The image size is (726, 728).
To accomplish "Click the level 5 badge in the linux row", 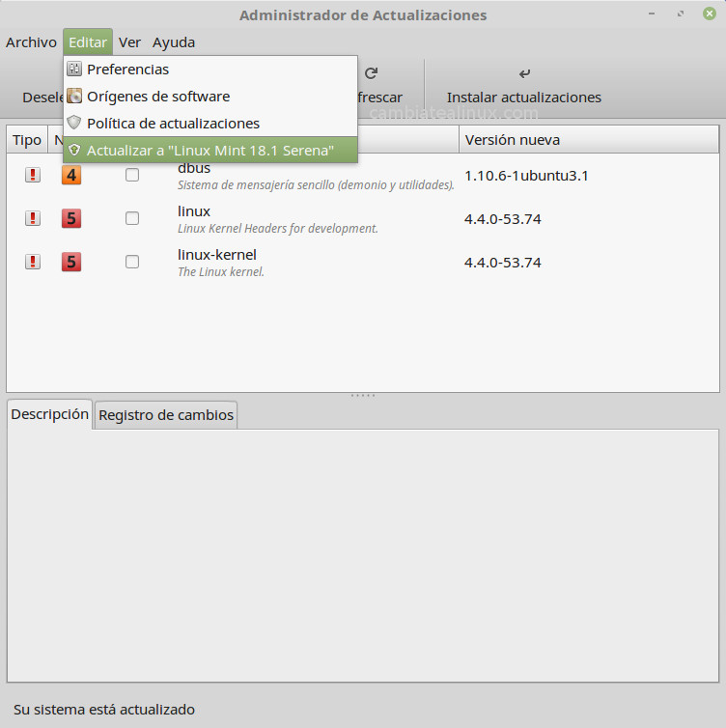I will (x=71, y=218).
